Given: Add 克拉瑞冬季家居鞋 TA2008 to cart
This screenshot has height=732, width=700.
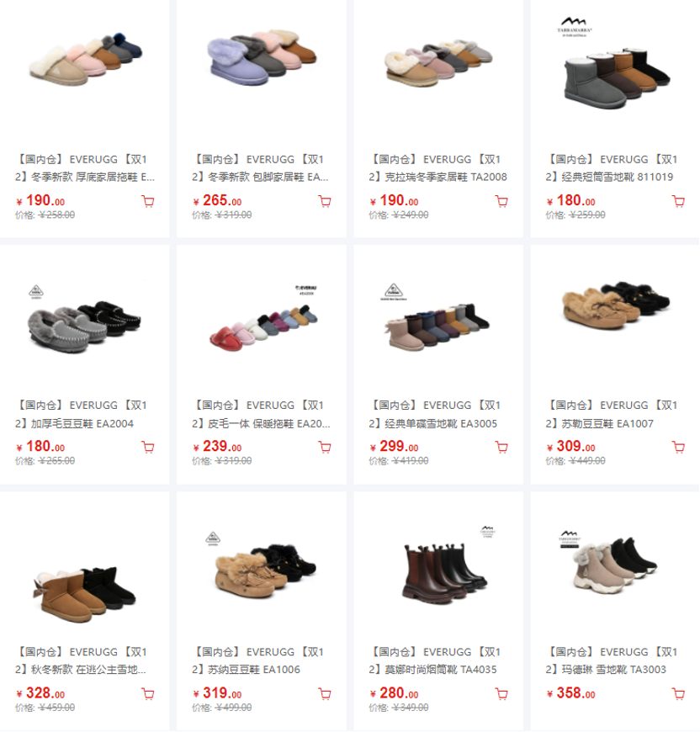Looking at the screenshot, I should [x=501, y=202].
